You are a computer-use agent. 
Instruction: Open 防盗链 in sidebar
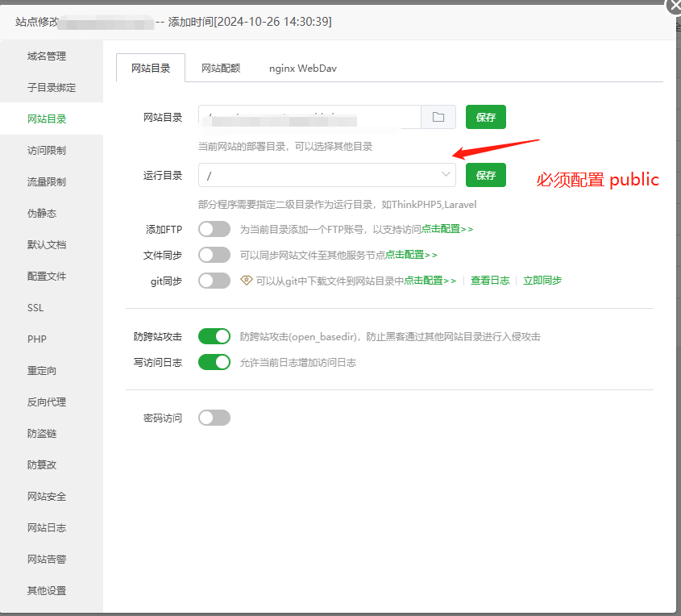42,434
